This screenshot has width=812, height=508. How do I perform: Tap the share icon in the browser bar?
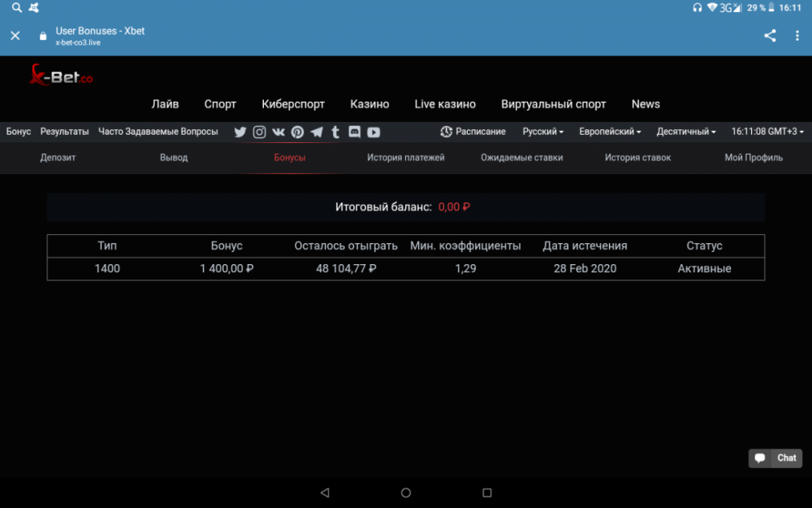tap(770, 36)
